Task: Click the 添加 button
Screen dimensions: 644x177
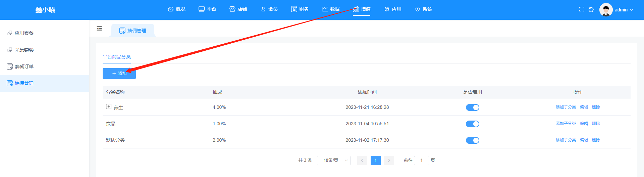Action: click(x=119, y=74)
